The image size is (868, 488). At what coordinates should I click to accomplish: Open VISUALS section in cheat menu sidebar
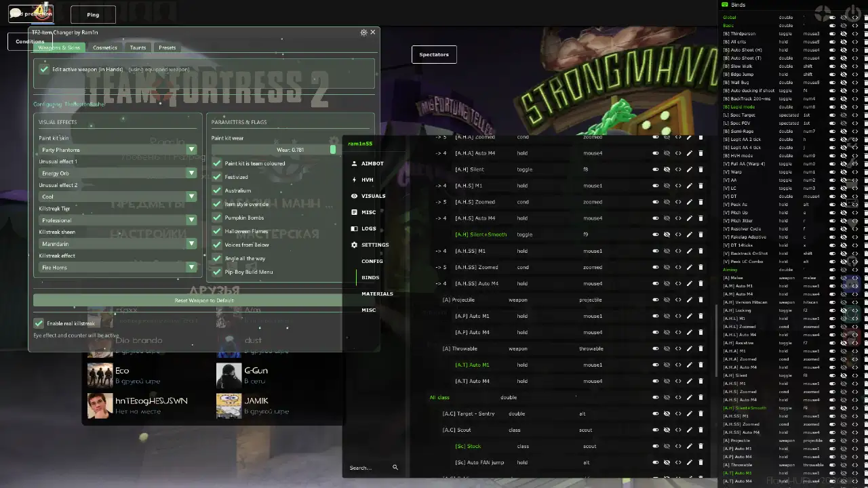pyautogui.click(x=374, y=196)
